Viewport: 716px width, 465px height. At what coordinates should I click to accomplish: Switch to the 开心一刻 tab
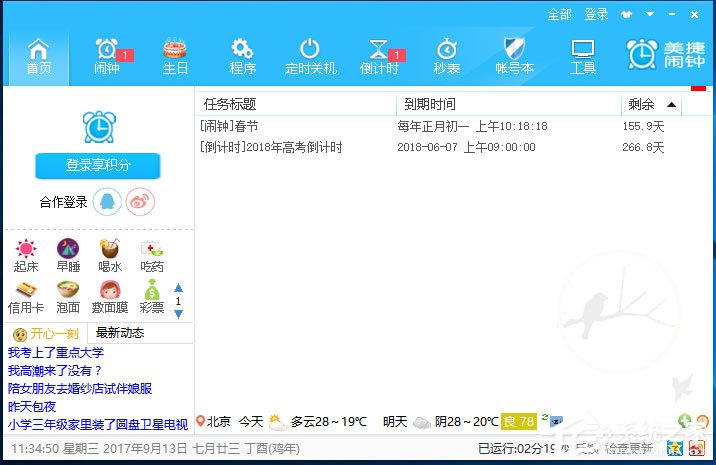point(46,334)
